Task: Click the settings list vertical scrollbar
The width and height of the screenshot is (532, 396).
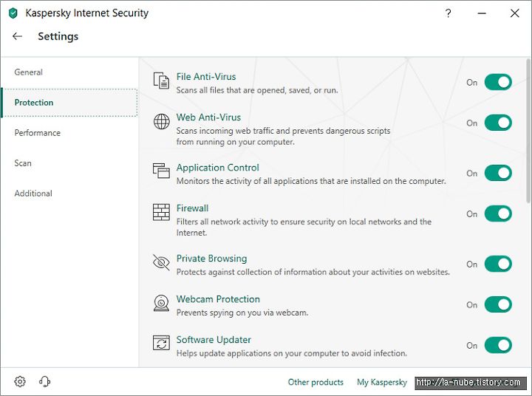Action: [528, 131]
